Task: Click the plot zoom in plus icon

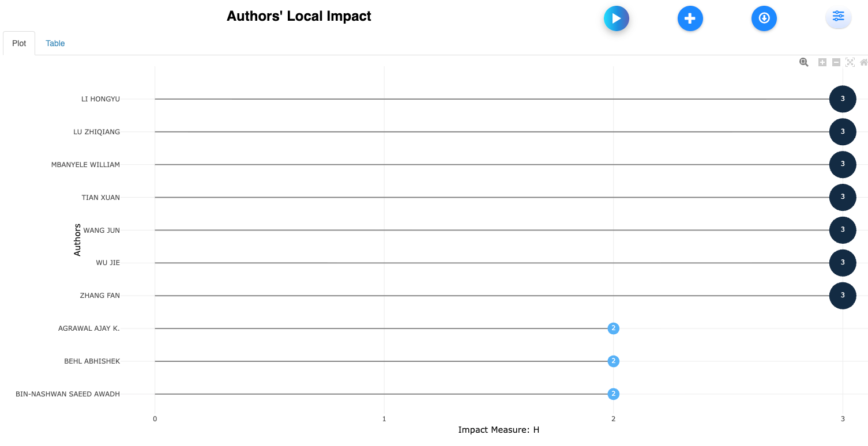Action: (822, 62)
